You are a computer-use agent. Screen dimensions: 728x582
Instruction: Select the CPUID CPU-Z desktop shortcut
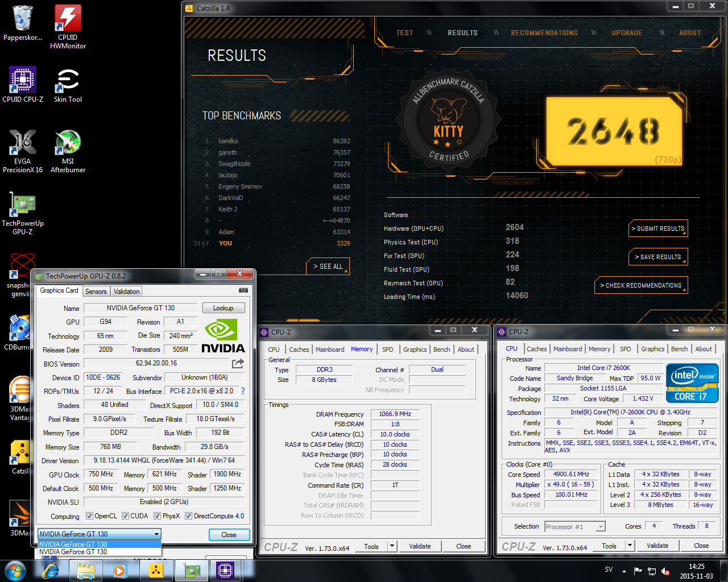click(23, 85)
